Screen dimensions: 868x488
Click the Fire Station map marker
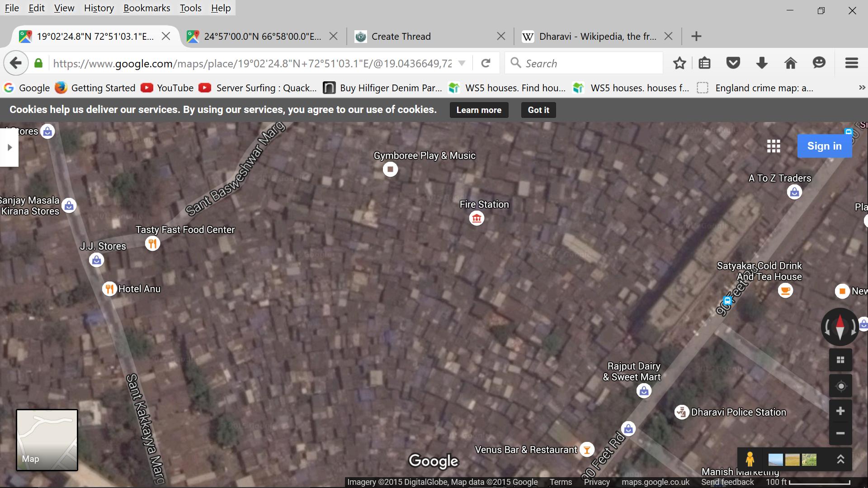(476, 219)
